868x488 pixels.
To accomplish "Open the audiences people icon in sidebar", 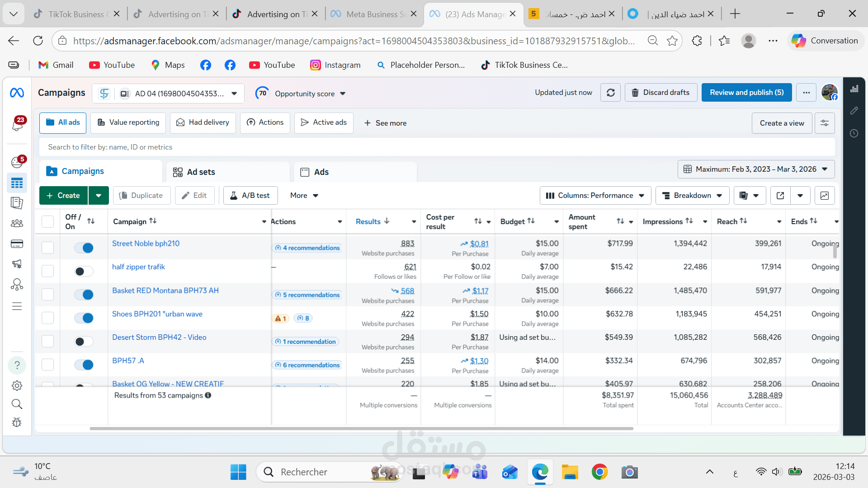I will point(17,223).
